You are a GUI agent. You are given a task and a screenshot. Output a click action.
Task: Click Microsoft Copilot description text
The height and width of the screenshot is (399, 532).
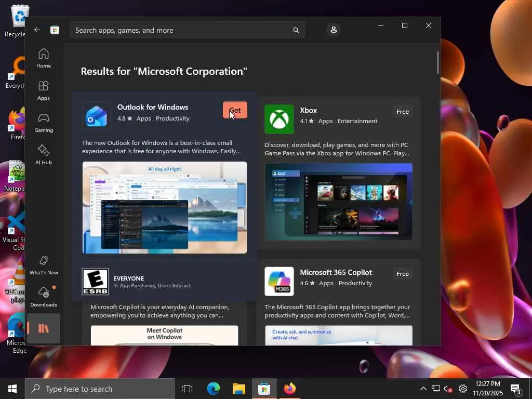(159, 311)
